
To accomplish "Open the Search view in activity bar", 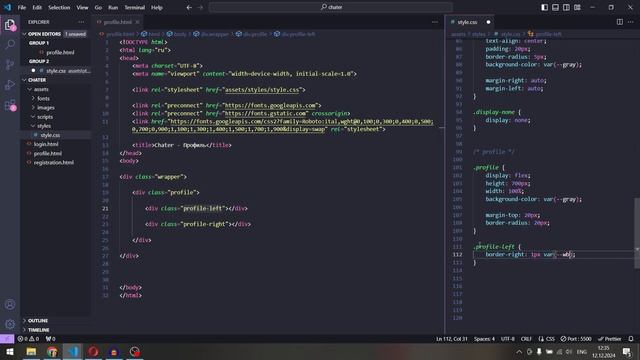I will pos(10,44).
